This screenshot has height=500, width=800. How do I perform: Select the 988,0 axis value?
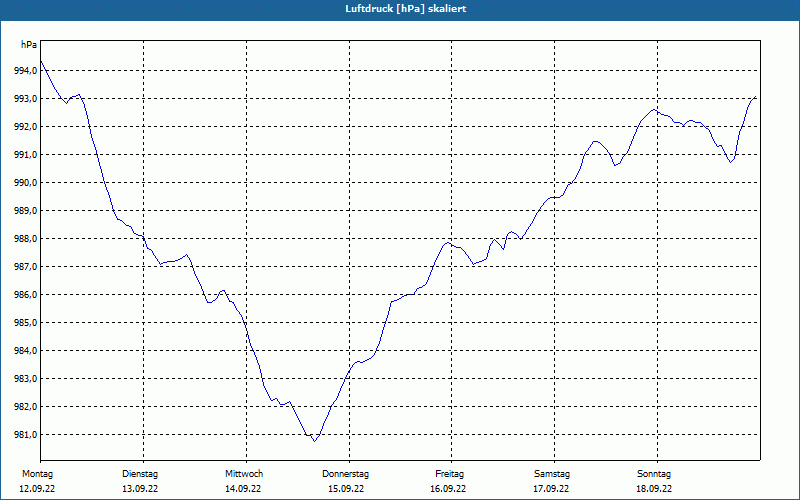(x=25, y=239)
